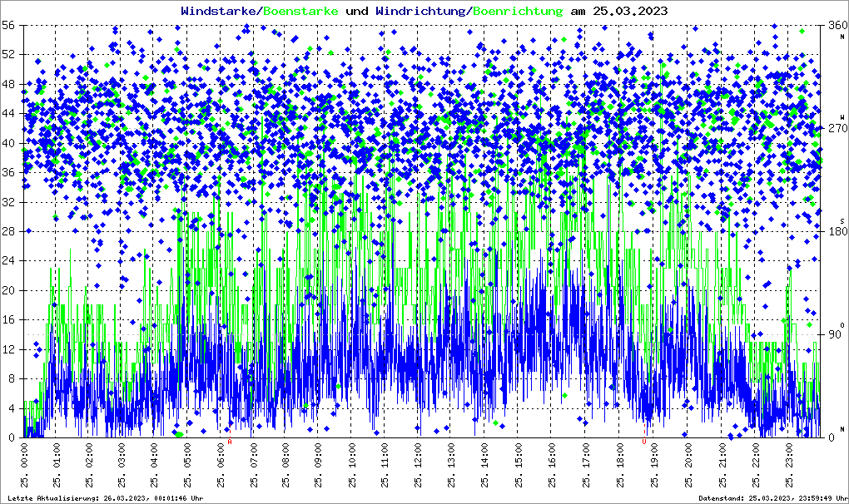The image size is (849, 504).
Task: Select the 24 wind speed axis label
Action: coord(8,260)
